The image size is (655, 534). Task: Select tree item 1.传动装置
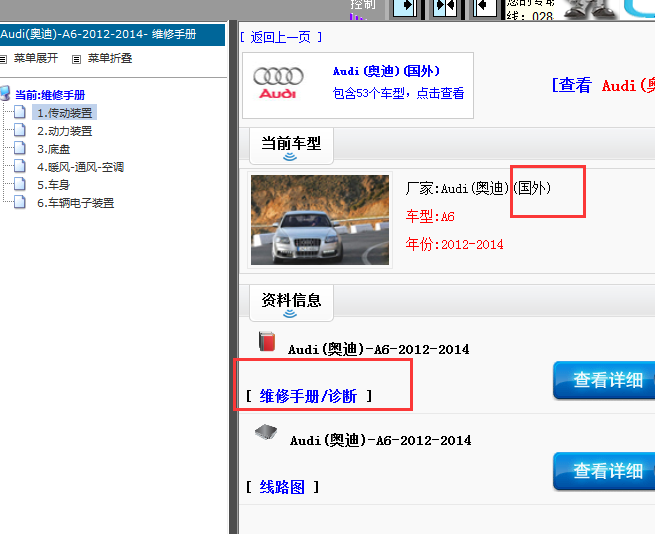pyautogui.click(x=65, y=113)
